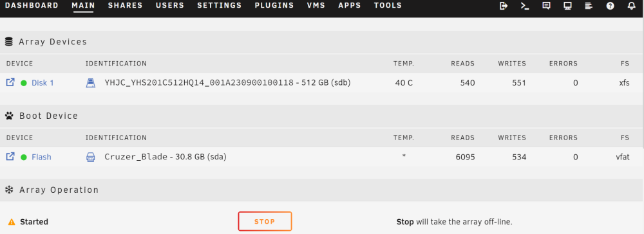Stop the array with STOP button

265,221
